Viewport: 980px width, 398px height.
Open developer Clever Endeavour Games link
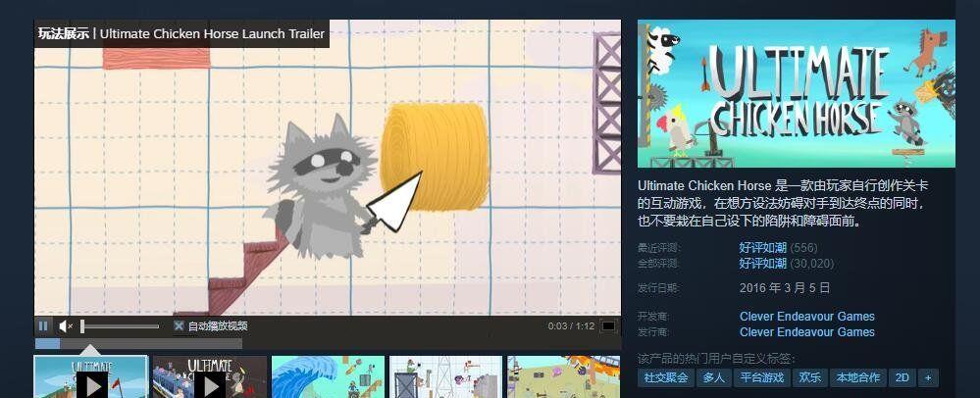coord(807,317)
